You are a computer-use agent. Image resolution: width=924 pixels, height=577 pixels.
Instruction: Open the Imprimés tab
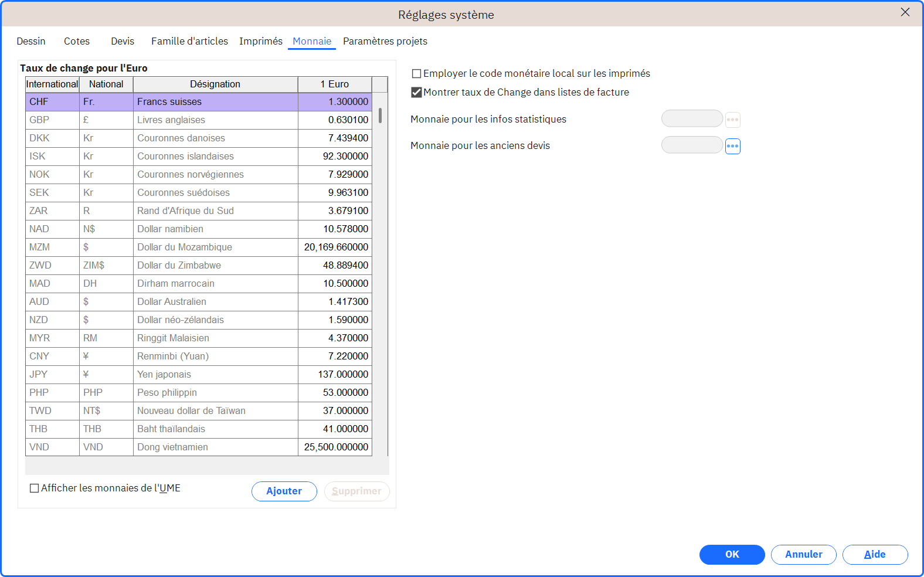(261, 41)
